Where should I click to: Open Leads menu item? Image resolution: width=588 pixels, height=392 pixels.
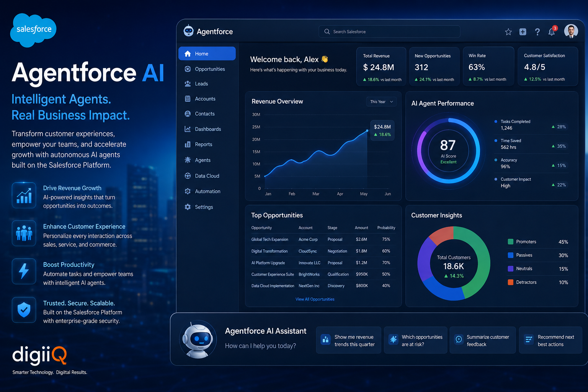[x=207, y=83]
